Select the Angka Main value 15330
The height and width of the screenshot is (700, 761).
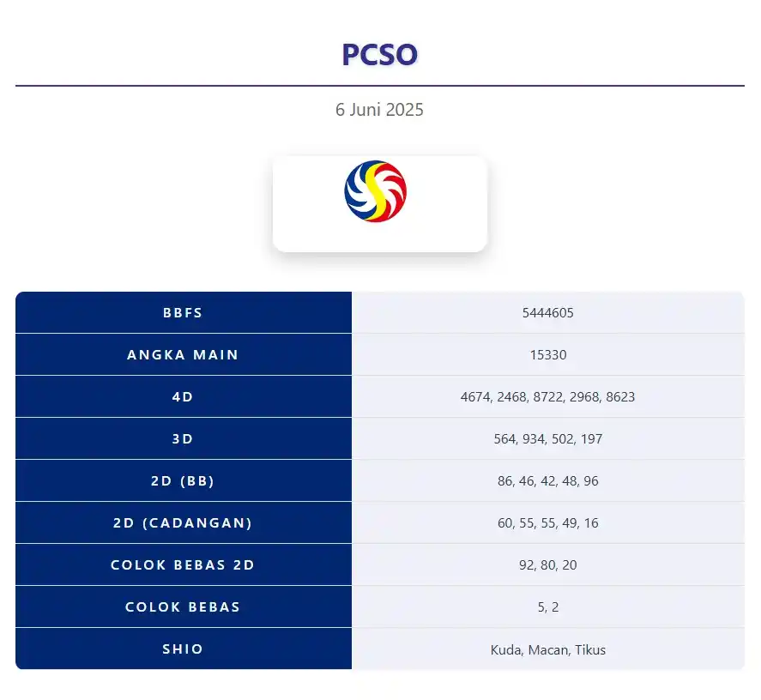point(548,355)
